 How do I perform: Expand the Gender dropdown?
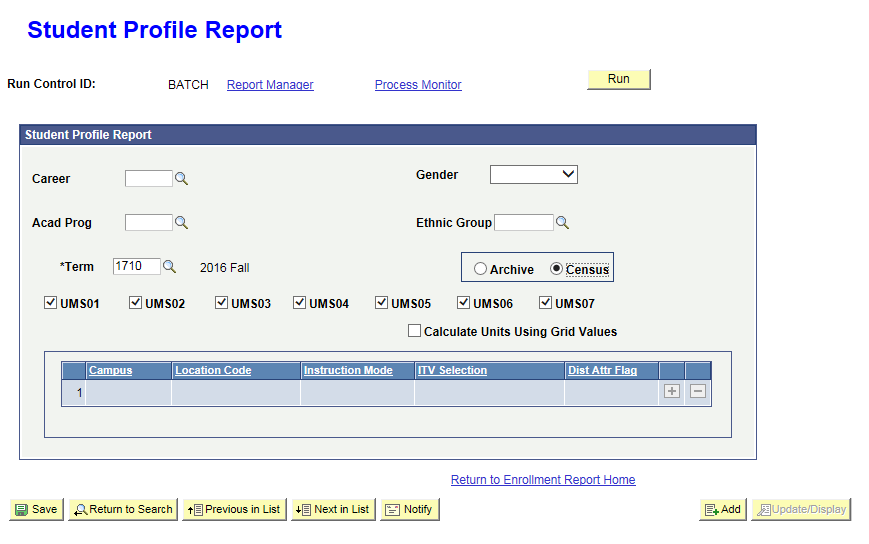(x=534, y=175)
